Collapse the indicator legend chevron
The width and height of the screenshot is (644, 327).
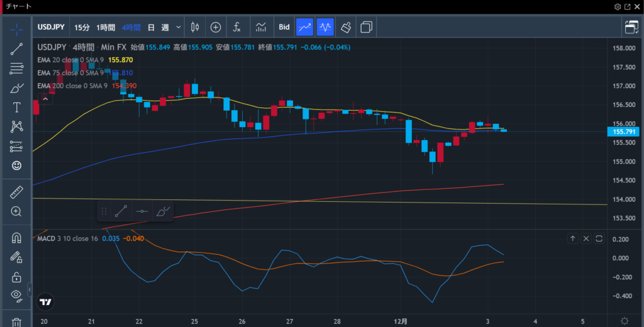click(x=45, y=98)
